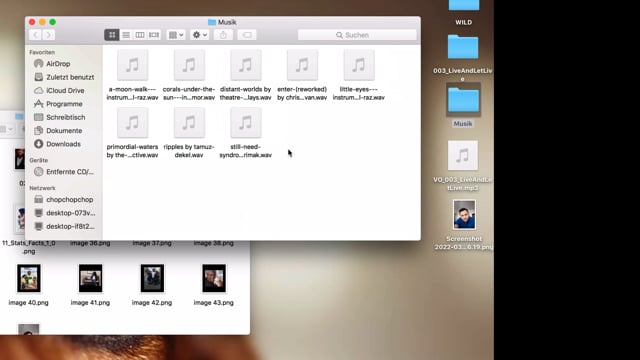Image resolution: width=640 pixels, height=360 pixels.
Task: Click the edit tags toolbar button
Action: tap(247, 35)
